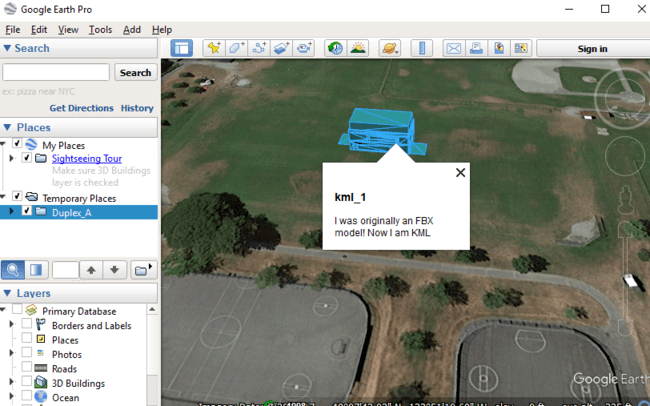Open the Add menu
Screen dimensions: 650x406
pos(132,30)
